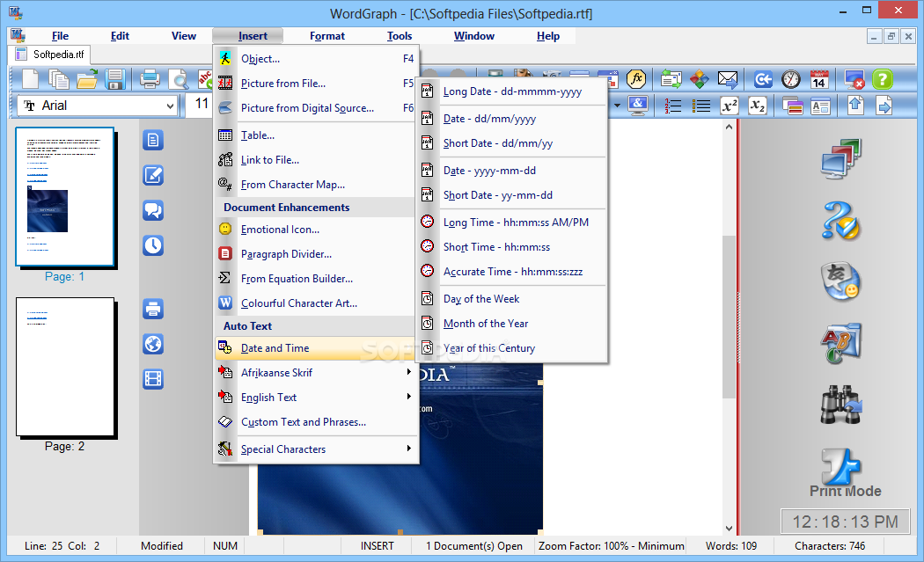Apply bulleted list formatting

tap(700, 106)
